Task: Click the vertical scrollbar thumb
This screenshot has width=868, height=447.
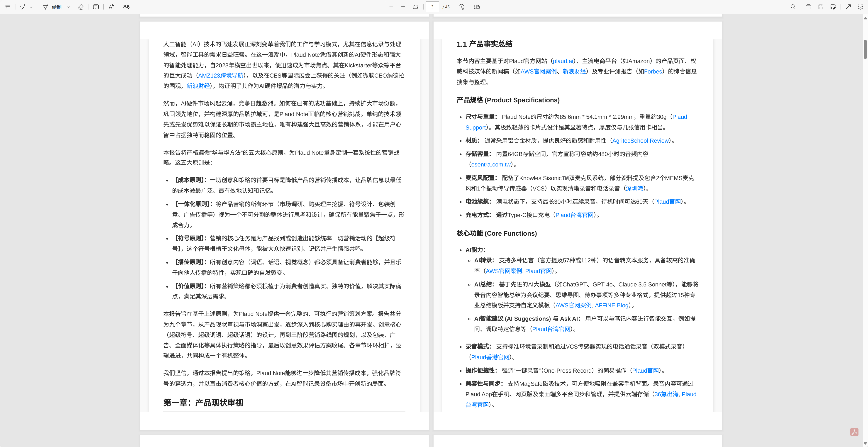Action: click(x=865, y=49)
